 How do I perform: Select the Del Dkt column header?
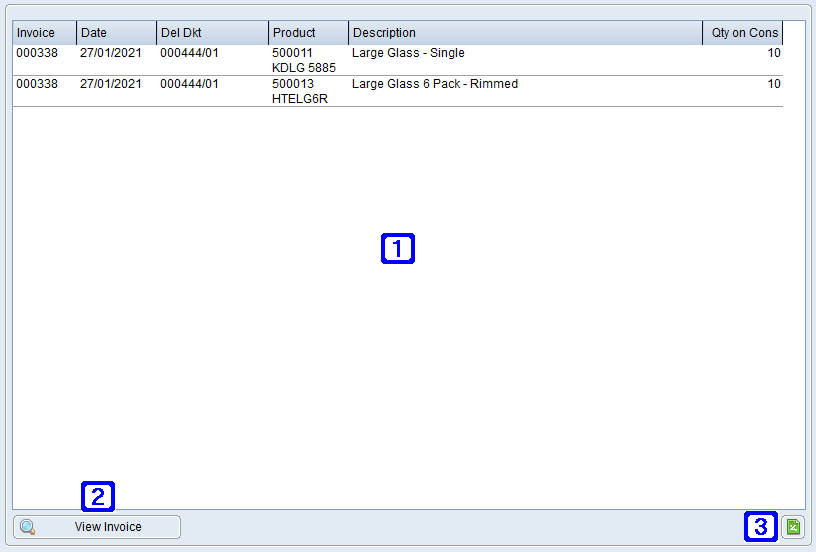click(212, 33)
